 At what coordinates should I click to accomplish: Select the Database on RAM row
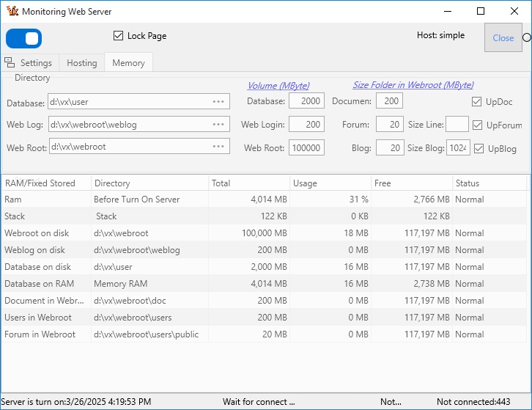(x=38, y=284)
